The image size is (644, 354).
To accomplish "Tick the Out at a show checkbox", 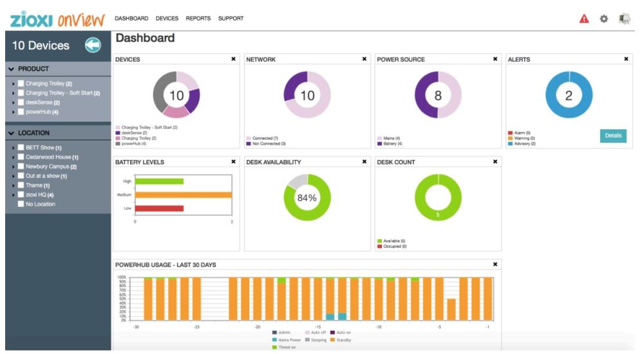I will [21, 176].
